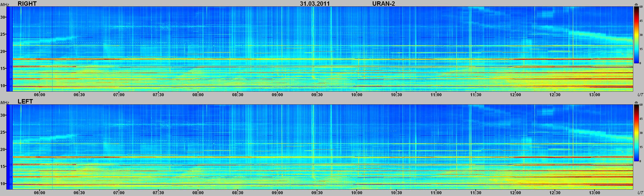Click 07:30 time tick under RIGHT panel
This screenshot has width=644, height=196.
coord(158,95)
